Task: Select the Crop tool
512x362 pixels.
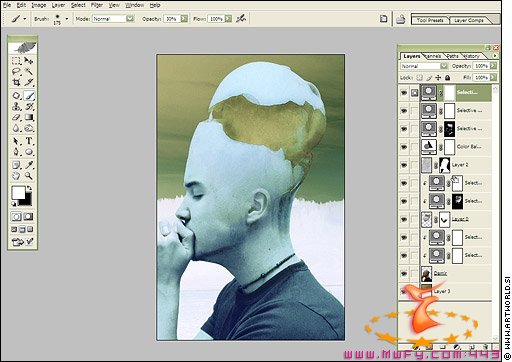Action: click(16, 82)
